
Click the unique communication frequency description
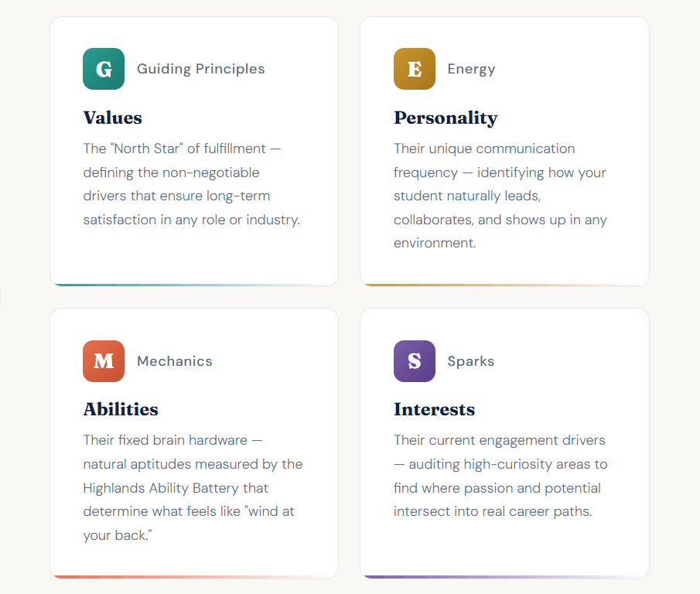(x=500, y=196)
